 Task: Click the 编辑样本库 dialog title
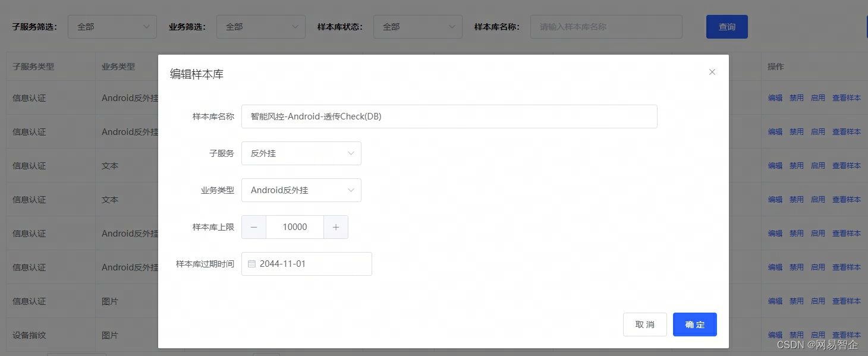tap(197, 74)
